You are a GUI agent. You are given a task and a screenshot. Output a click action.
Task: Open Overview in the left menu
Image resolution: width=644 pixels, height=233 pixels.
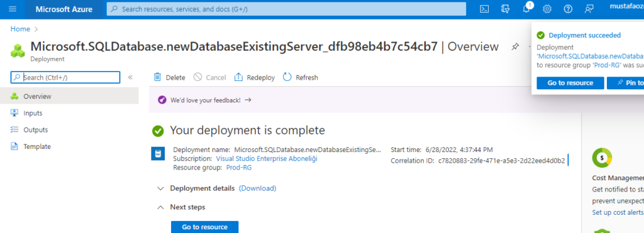tap(69, 96)
